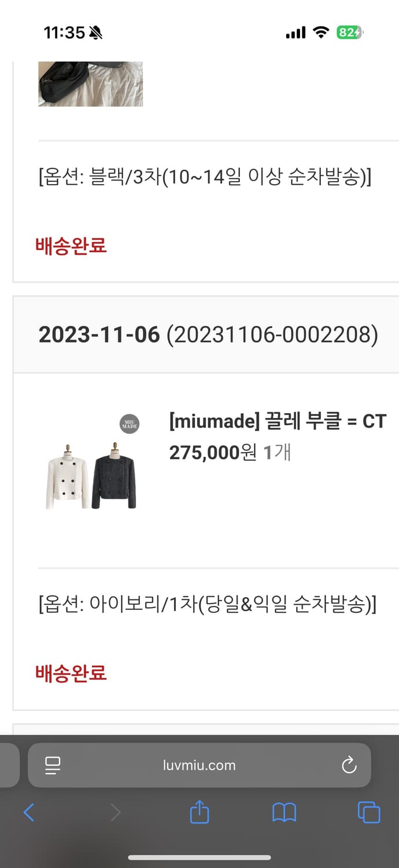Viewport: 399px width, 868px height.
Task: Open Safari bookmarks with the book icon
Action: tap(283, 812)
